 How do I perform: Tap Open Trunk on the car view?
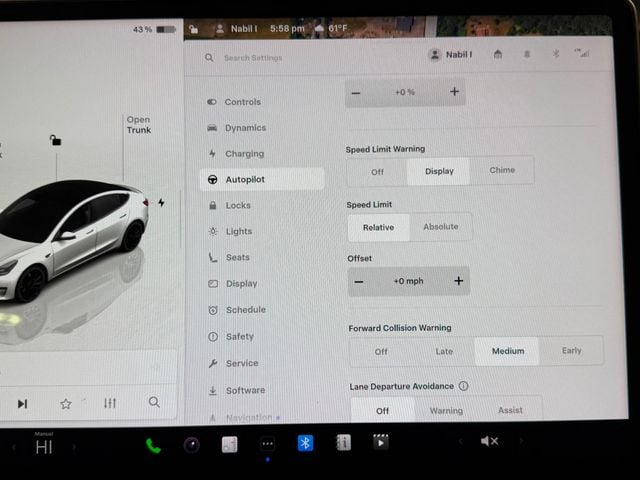[x=138, y=125]
